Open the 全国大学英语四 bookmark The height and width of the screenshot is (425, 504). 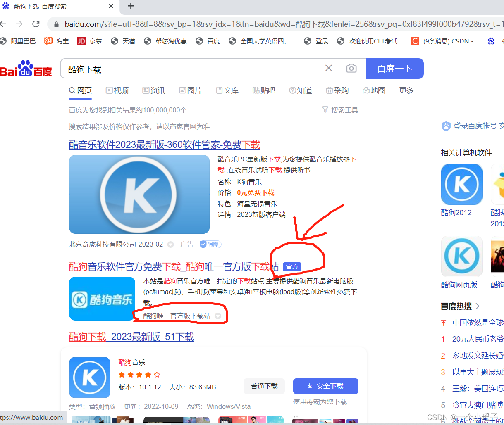click(262, 41)
